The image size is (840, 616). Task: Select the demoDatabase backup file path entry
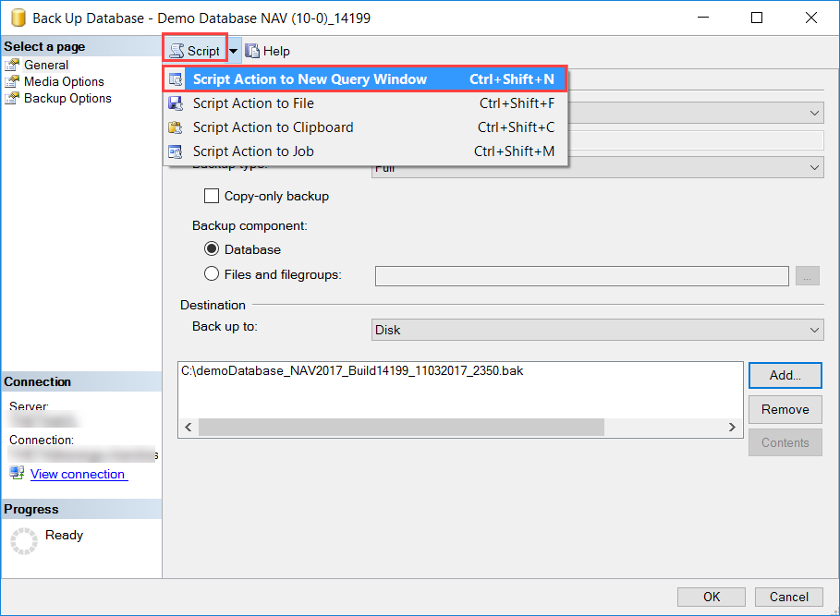pos(351,369)
